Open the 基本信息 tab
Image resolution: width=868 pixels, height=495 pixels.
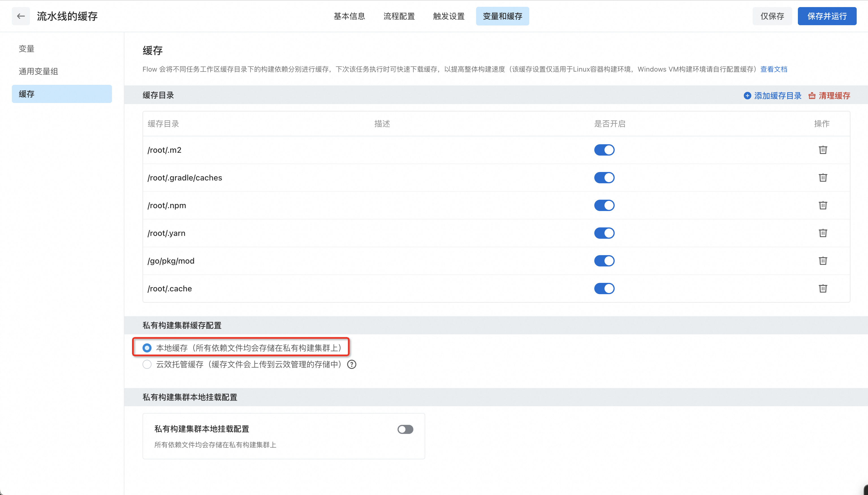[x=349, y=16]
